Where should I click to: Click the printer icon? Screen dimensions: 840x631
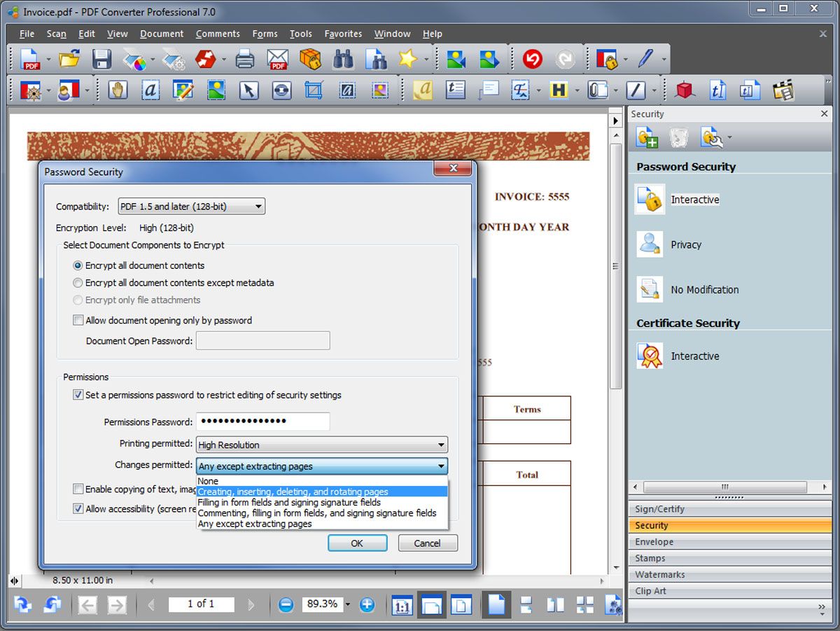pos(245,59)
